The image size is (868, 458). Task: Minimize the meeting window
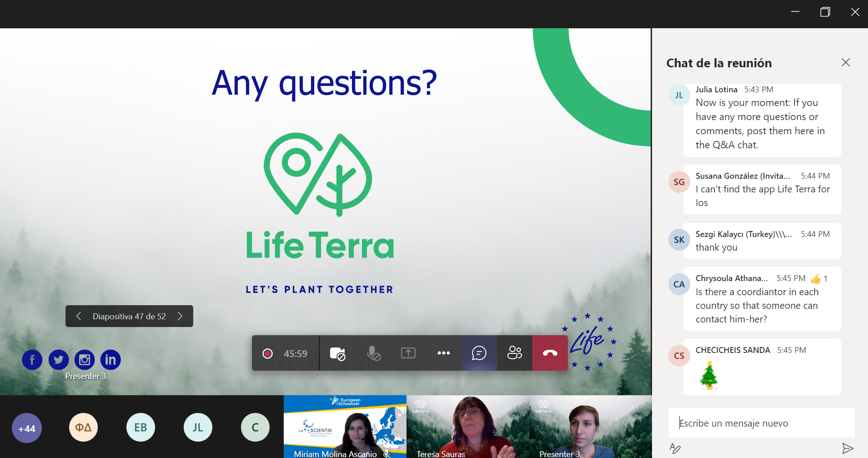click(795, 12)
